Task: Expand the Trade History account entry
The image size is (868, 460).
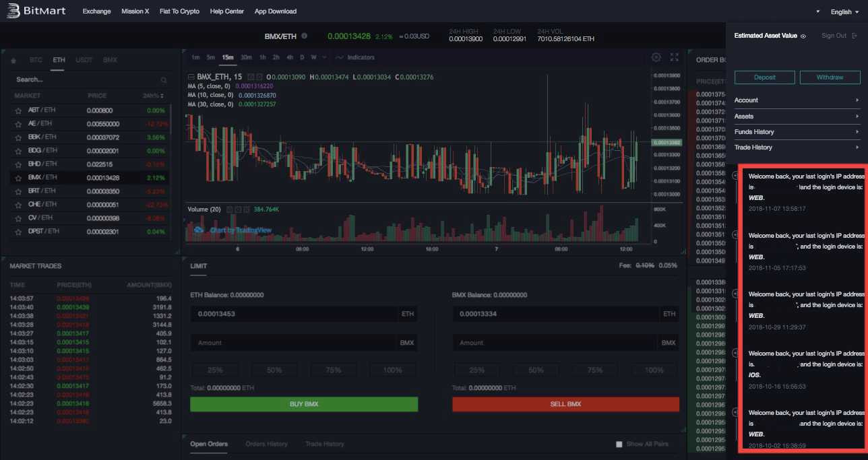Action: 797,147
